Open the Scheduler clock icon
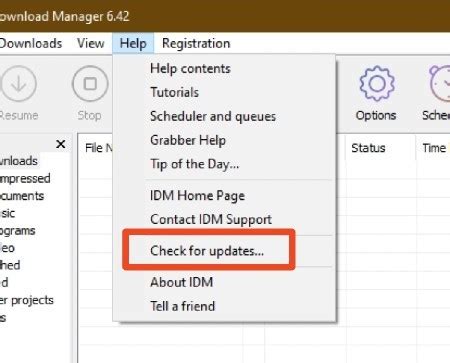The image size is (450, 363). coord(440,84)
